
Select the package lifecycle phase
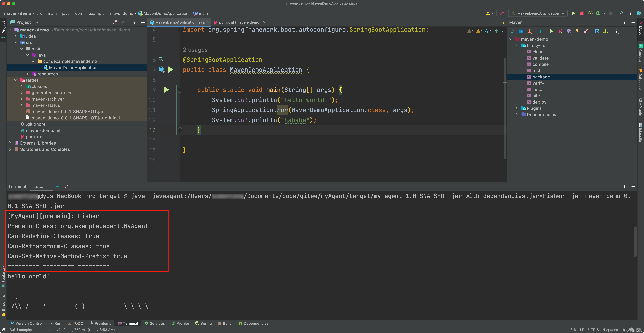(x=540, y=77)
